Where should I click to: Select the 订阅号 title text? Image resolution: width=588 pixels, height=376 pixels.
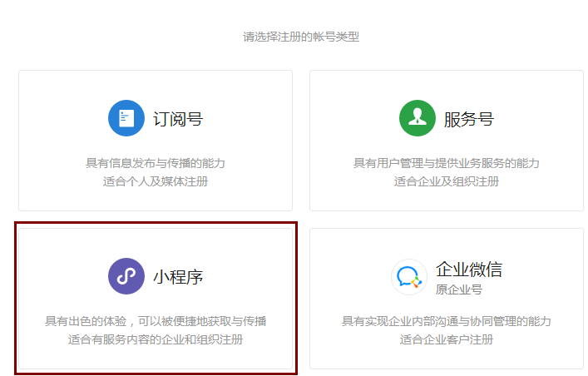[x=178, y=119]
